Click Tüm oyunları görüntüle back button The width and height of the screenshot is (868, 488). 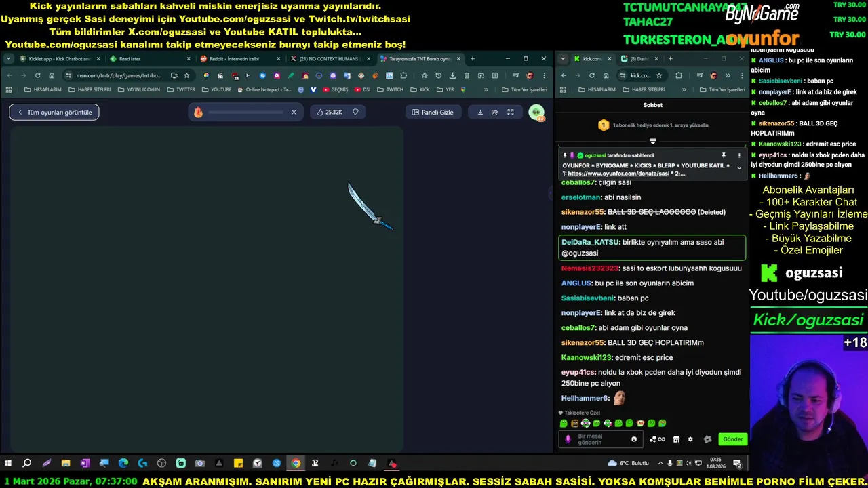[54, 113]
